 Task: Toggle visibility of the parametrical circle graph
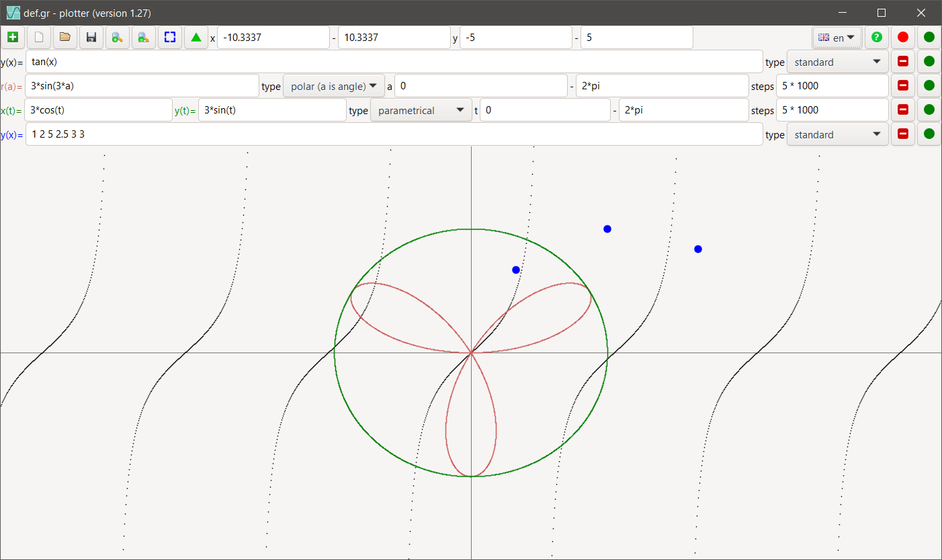click(x=929, y=110)
